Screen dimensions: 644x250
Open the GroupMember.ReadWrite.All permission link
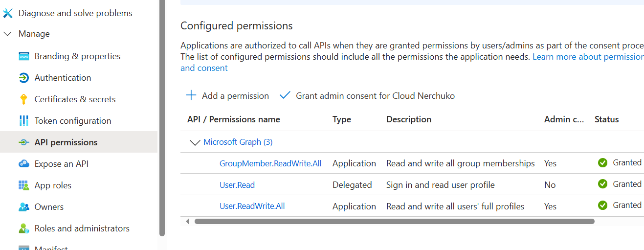point(270,163)
